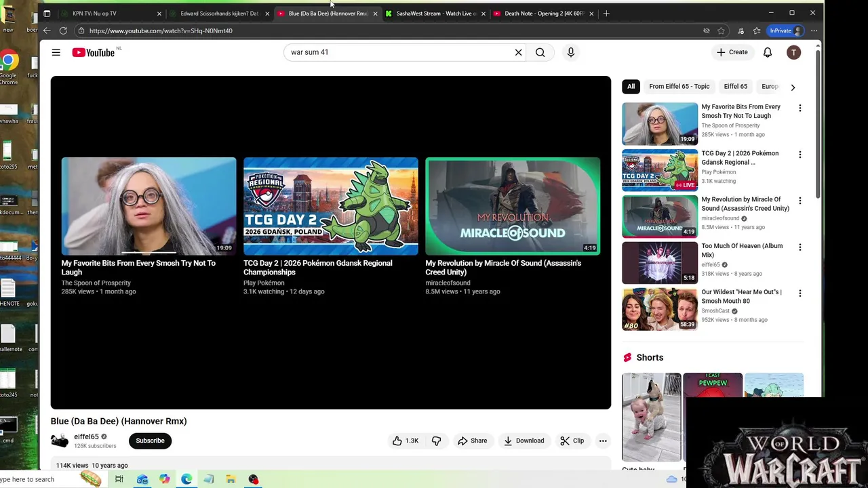Open the Google Chrome desktop shortcut
The image size is (868, 488).
[8, 68]
